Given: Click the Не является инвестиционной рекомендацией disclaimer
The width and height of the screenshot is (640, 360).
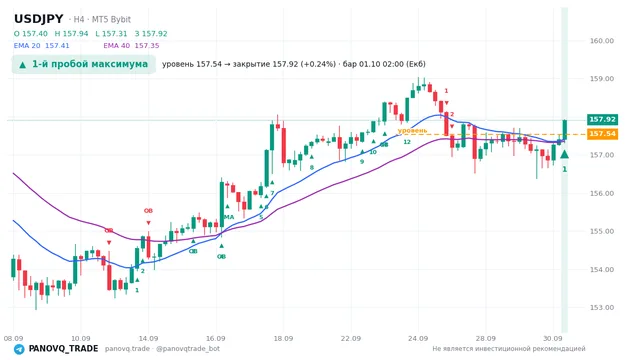Looking at the screenshot, I should pyautogui.click(x=509, y=349).
